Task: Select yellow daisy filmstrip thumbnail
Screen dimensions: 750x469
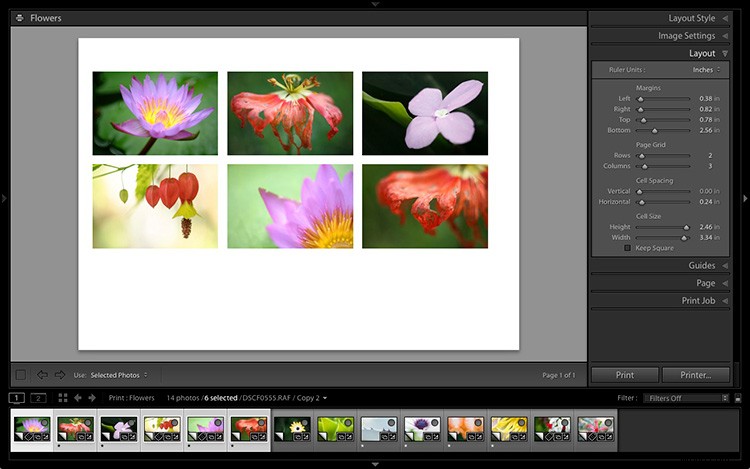Action: coord(292,429)
